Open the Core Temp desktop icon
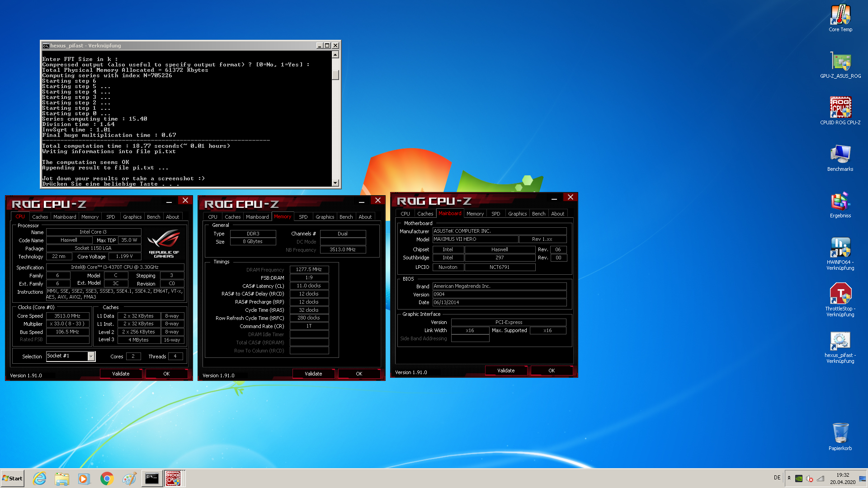This screenshot has height=488, width=868. point(840,18)
